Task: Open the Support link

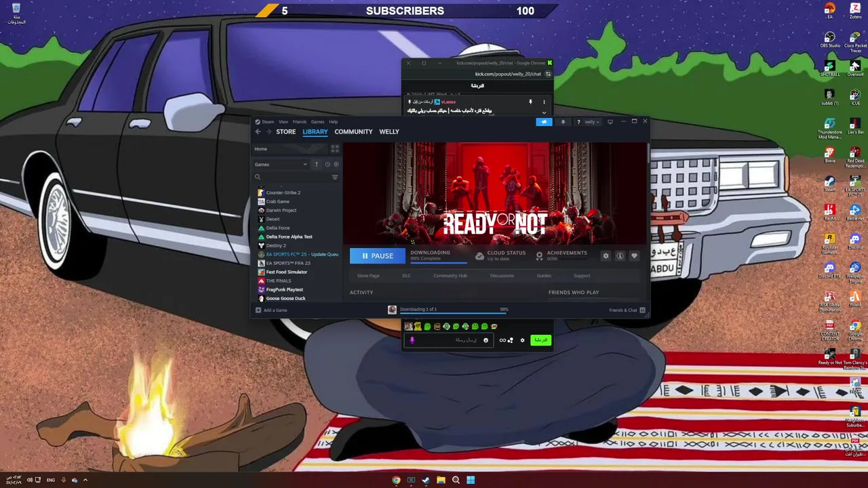Action: 582,276
